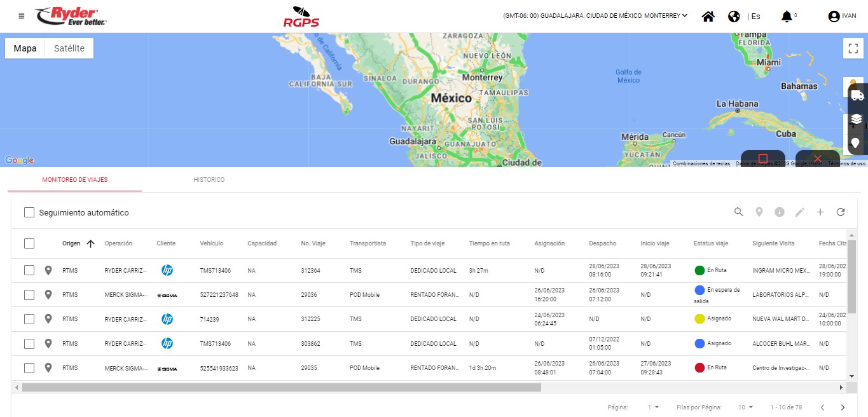Open the map layers icon
The image size is (868, 417).
pyautogui.click(x=857, y=119)
